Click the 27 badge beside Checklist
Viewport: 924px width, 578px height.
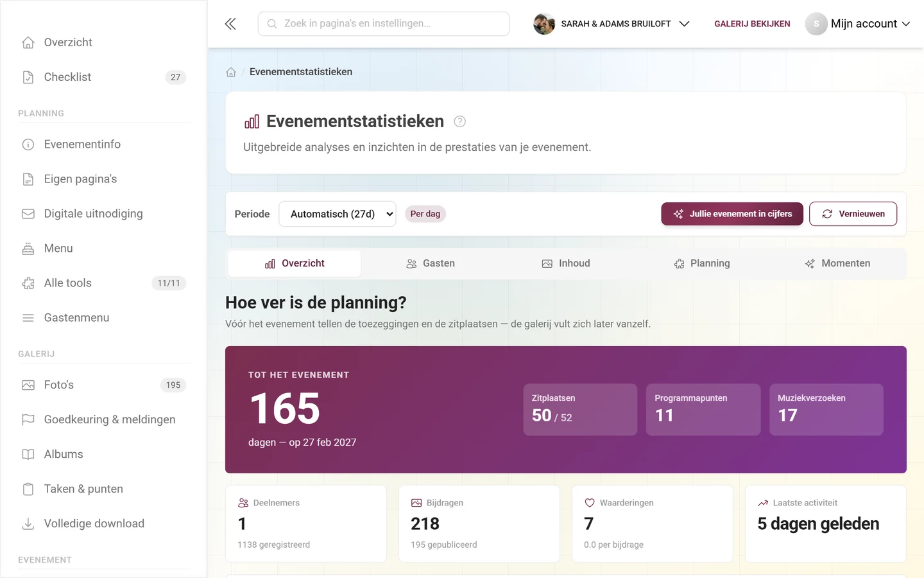coord(176,77)
